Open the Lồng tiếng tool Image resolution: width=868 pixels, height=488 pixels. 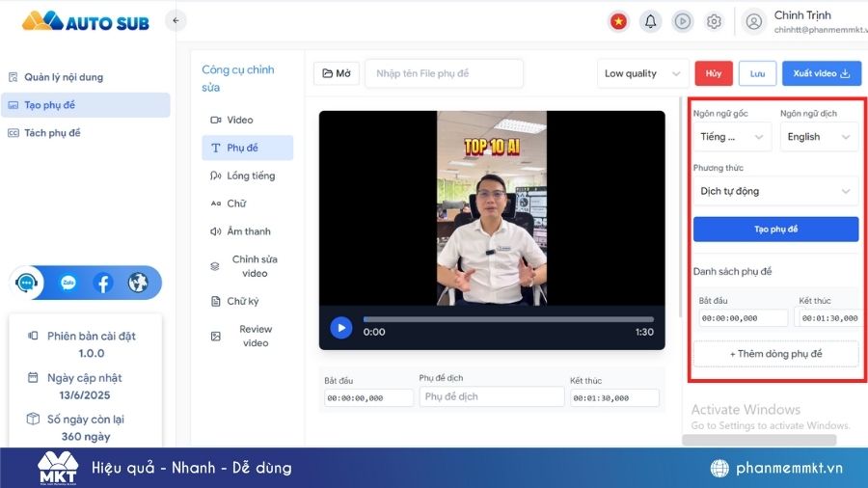(248, 176)
